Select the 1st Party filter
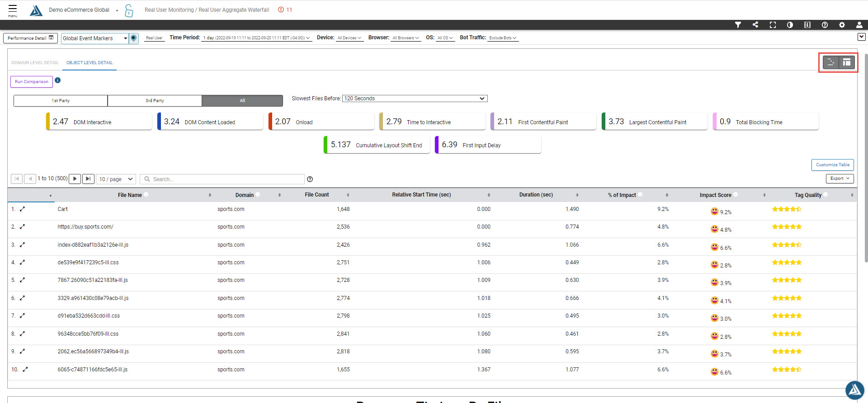The image size is (868, 403). 61,100
